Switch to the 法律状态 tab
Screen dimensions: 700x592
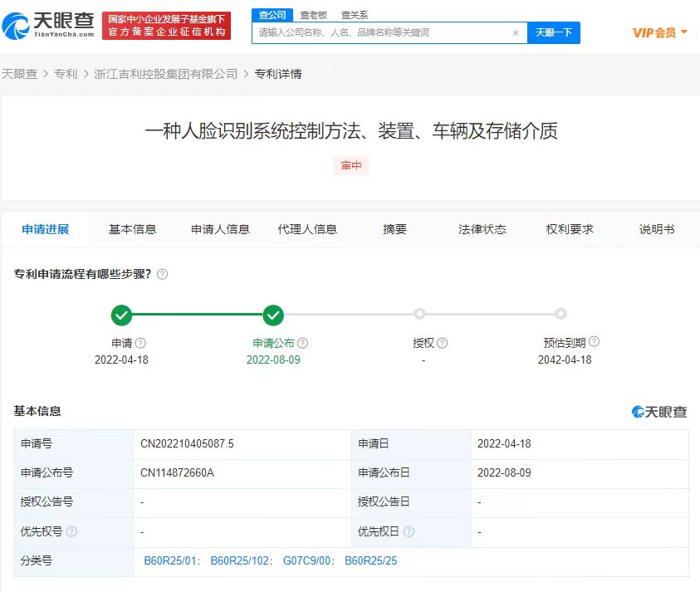coord(482,229)
